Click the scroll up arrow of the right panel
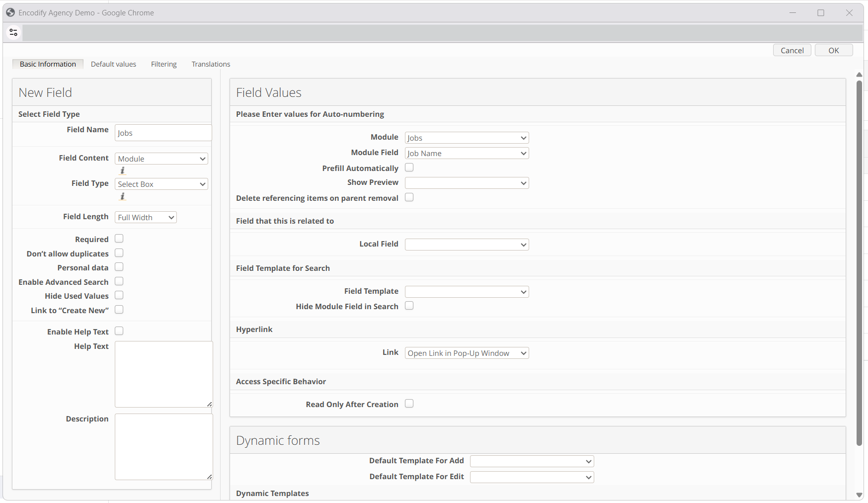 point(859,75)
